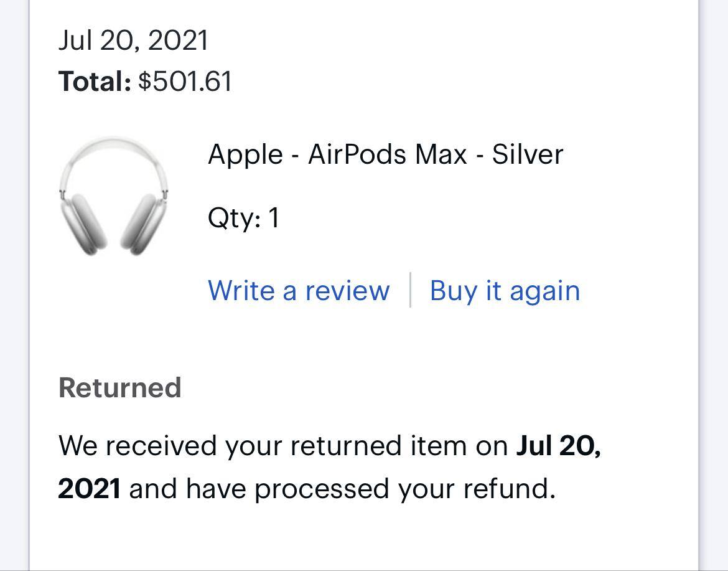The image size is (728, 571).
Task: Click the "processed your refund" text
Action: pos(404,489)
